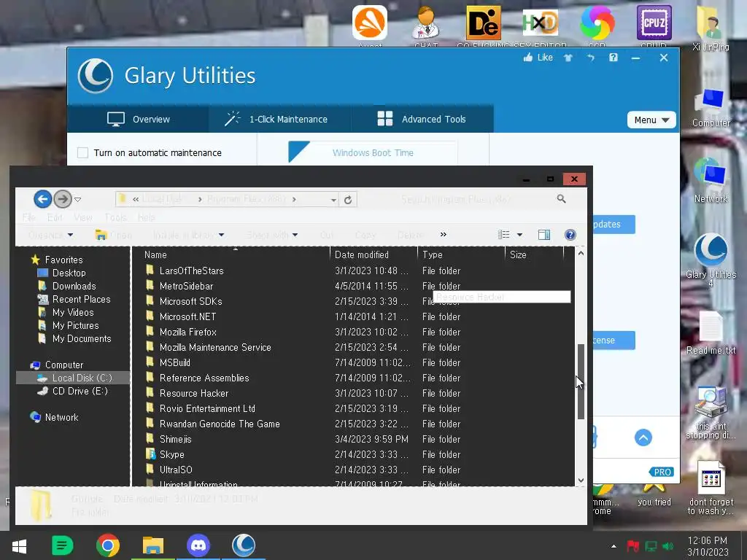
Task: Open the Glary Utilities Menu dropdown
Action: [x=651, y=120]
